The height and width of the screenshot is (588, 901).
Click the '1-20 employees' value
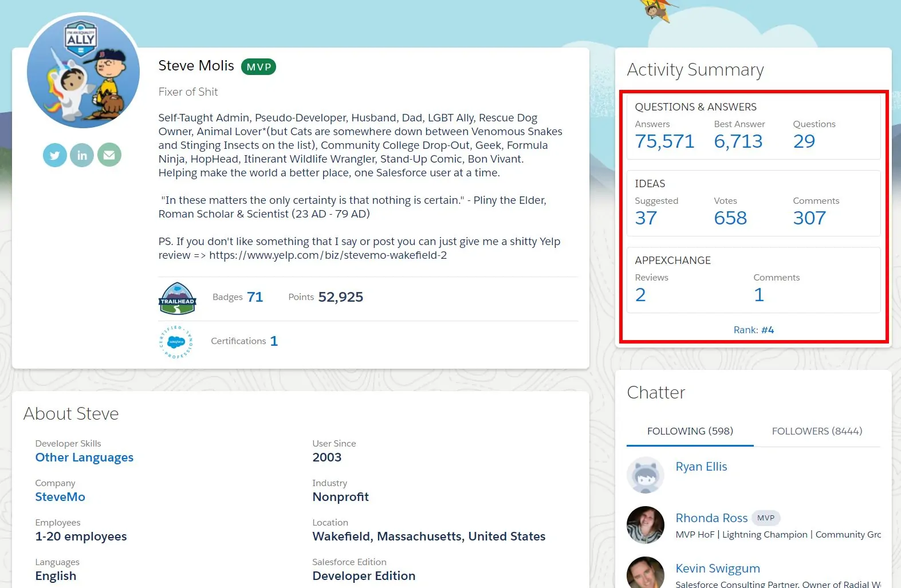coord(81,536)
